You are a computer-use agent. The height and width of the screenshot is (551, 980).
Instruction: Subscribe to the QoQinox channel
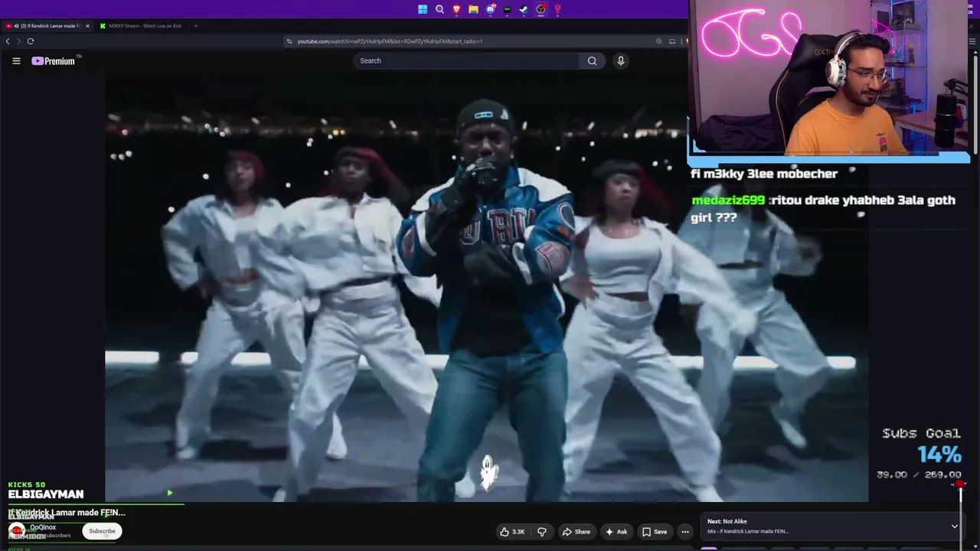click(x=102, y=531)
